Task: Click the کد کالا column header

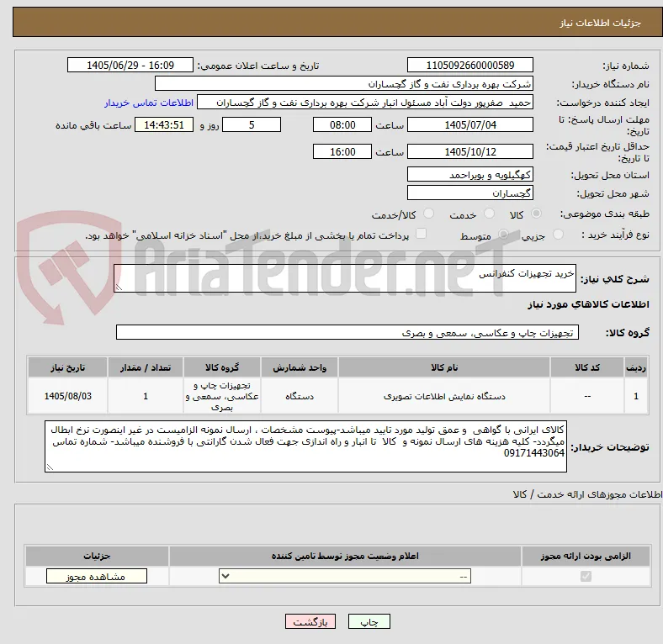Action: pyautogui.click(x=587, y=367)
